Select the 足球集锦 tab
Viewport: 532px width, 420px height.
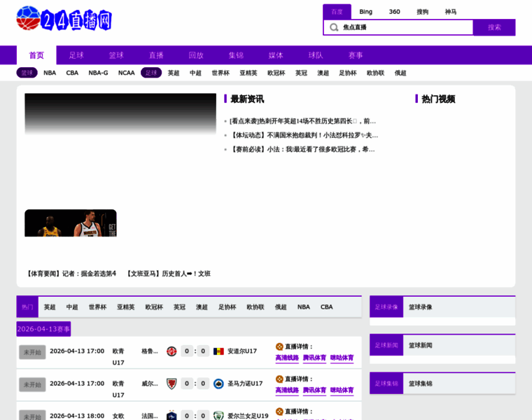386,384
